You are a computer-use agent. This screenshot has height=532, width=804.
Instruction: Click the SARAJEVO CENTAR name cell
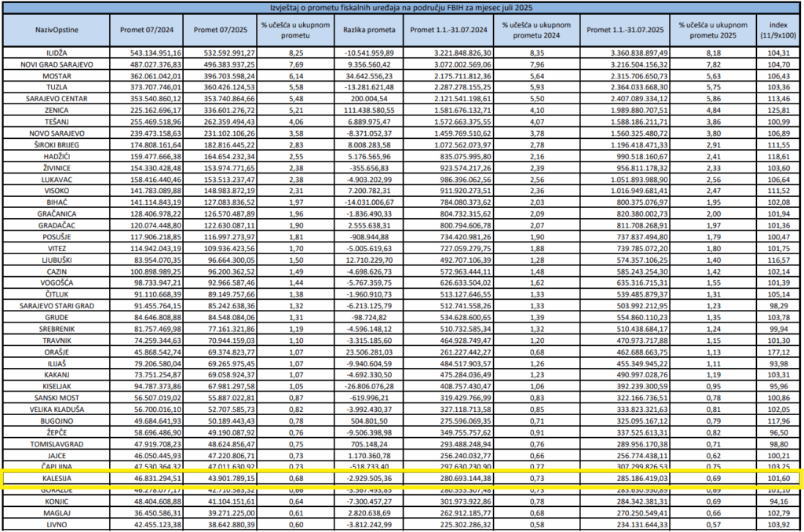(x=56, y=100)
